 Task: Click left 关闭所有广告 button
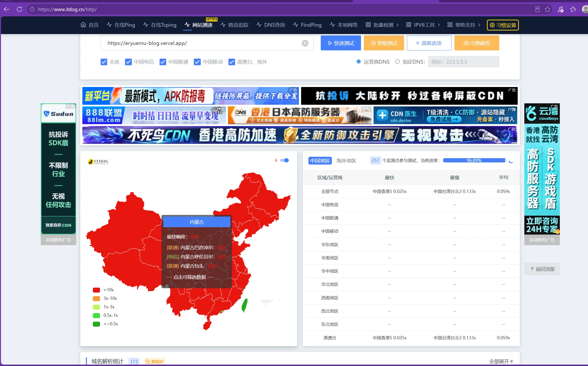[58, 240]
